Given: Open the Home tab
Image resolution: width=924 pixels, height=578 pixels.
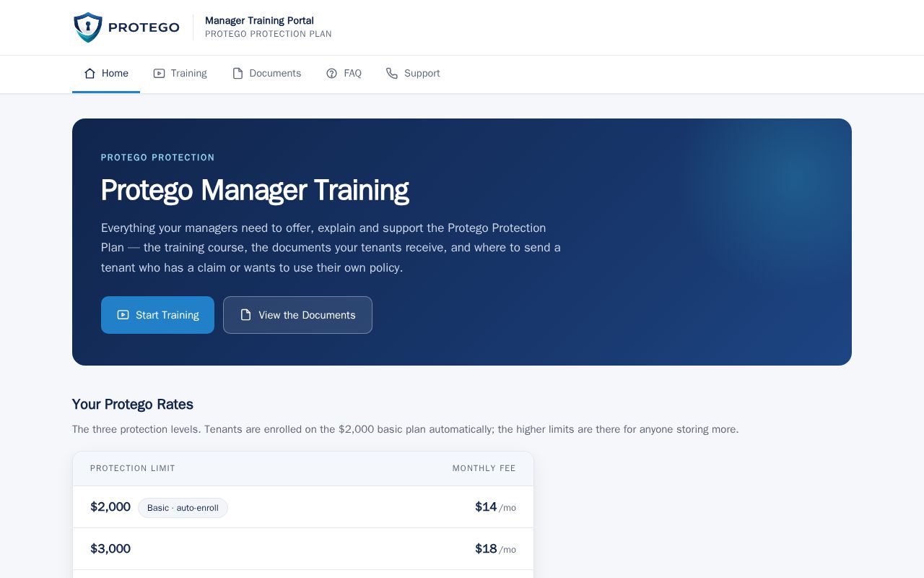Looking at the screenshot, I should point(106,74).
